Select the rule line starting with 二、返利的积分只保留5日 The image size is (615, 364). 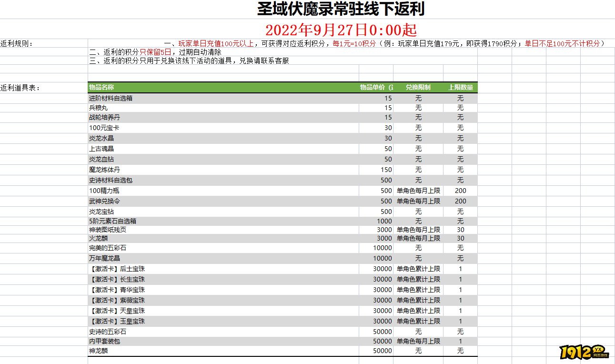[x=155, y=52]
